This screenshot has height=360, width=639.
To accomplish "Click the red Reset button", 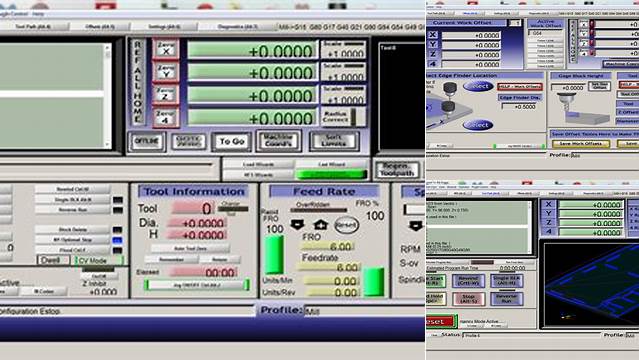I will point(441,321).
